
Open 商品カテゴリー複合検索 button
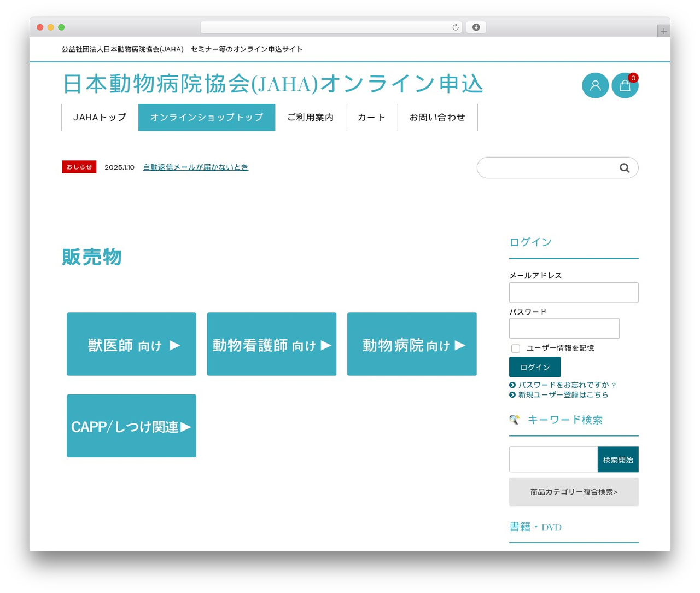point(574,492)
